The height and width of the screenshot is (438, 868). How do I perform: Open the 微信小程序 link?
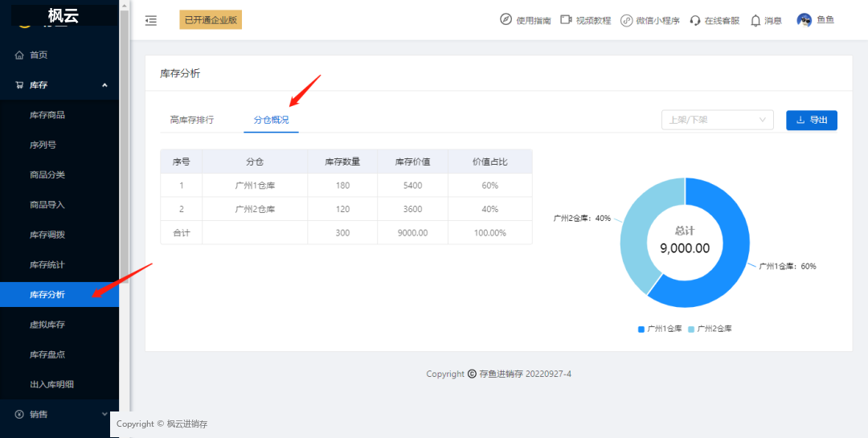click(657, 20)
